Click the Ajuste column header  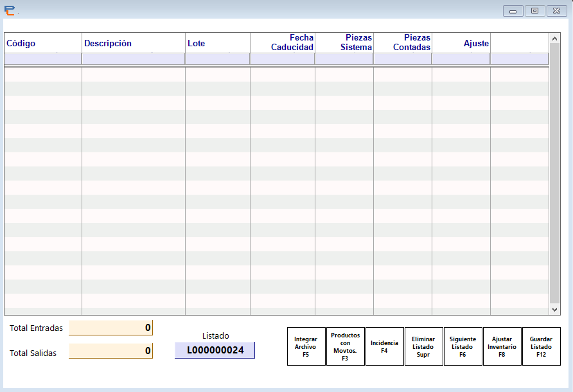click(461, 43)
